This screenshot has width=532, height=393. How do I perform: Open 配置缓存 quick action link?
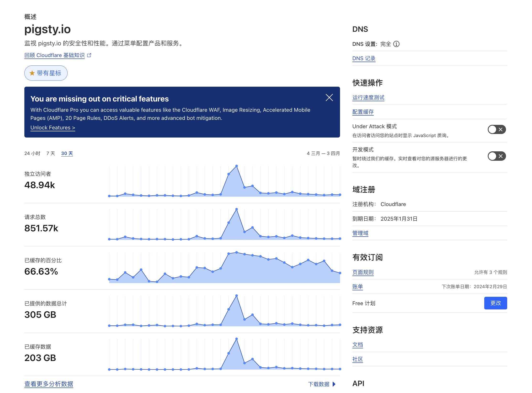(363, 112)
